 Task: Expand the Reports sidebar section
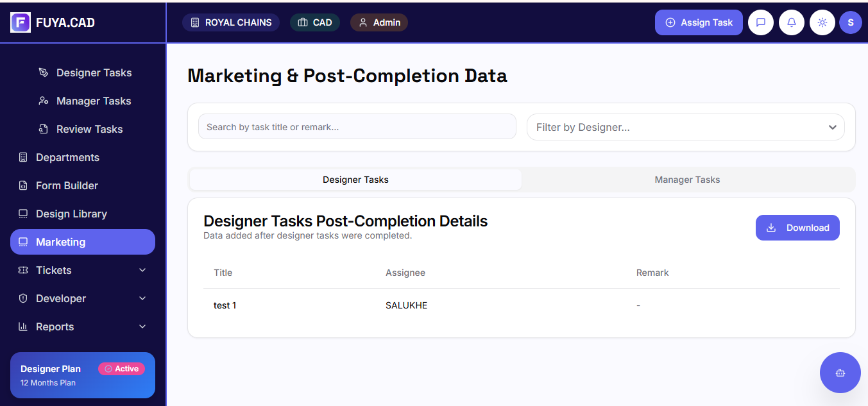[x=83, y=326]
